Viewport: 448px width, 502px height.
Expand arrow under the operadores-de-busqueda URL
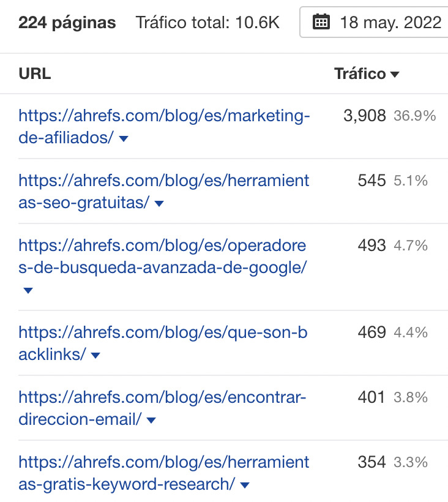(28, 290)
